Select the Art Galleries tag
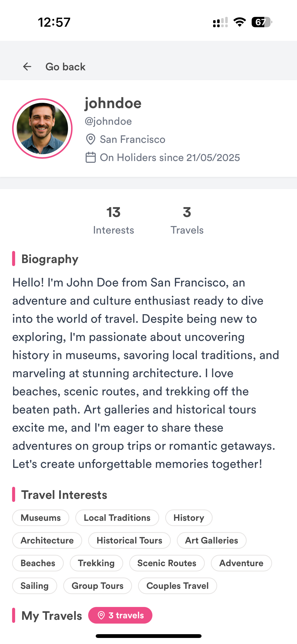297x644 pixels. [212, 540]
